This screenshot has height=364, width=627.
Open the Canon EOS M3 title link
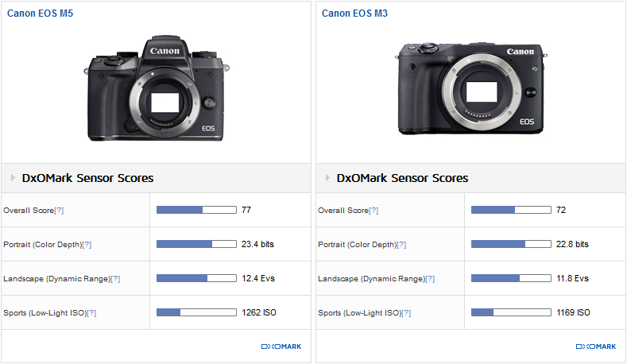point(354,14)
